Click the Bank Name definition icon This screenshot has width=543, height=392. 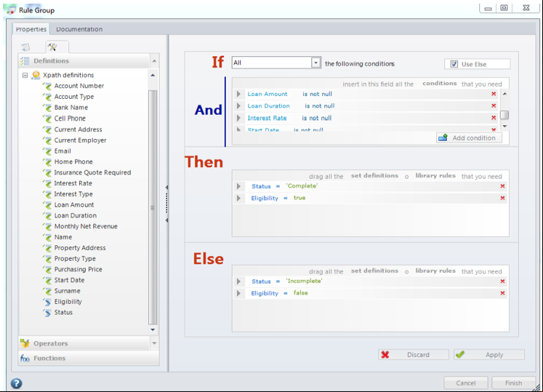tap(47, 108)
